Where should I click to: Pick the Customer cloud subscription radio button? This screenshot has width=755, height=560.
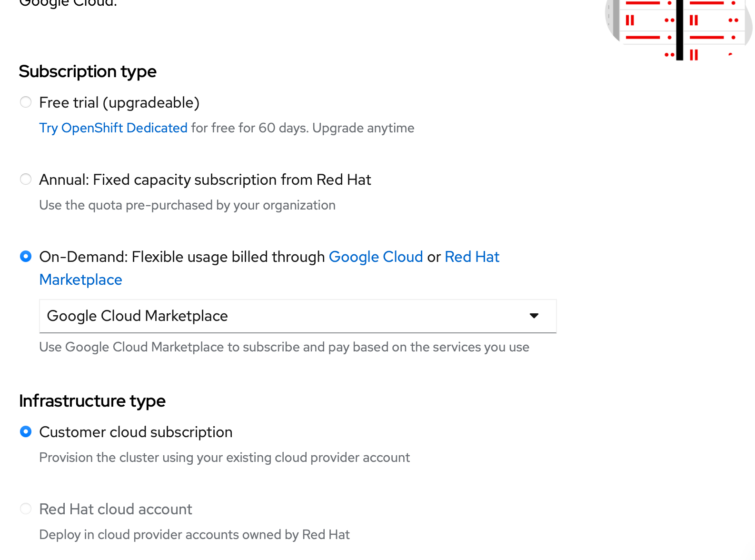[26, 432]
